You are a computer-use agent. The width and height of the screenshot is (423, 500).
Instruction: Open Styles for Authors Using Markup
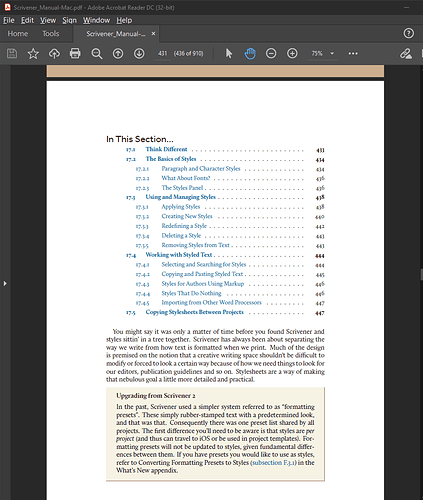click(x=203, y=284)
